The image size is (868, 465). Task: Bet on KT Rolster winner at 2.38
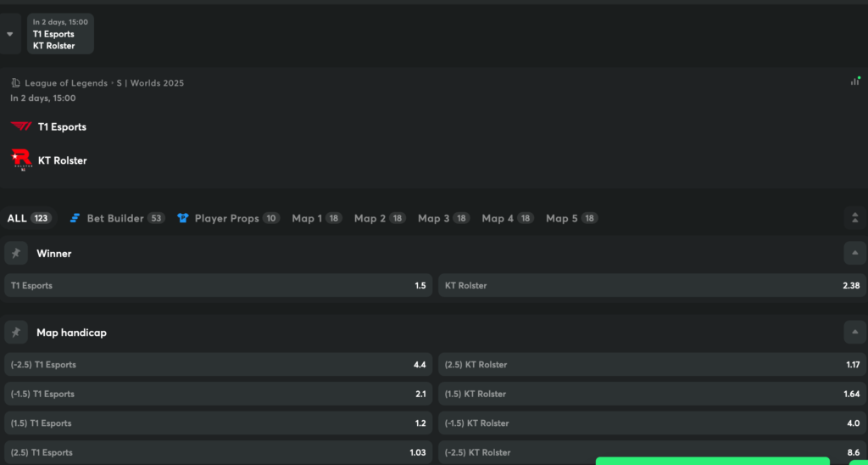pyautogui.click(x=652, y=286)
